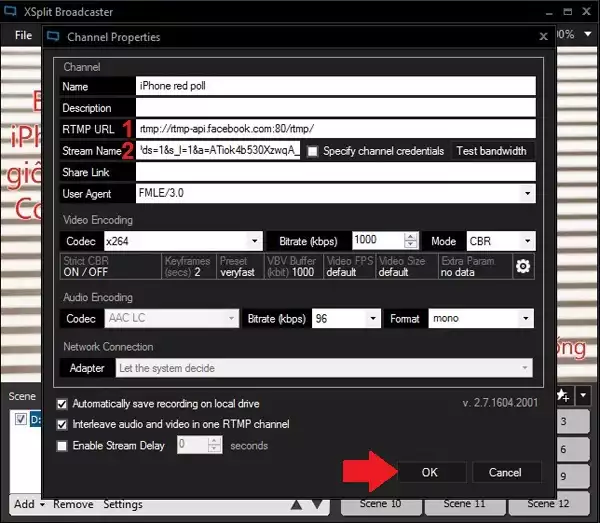This screenshot has width=600, height=523.
Task: Click the Stream Name input field
Action: click(218, 150)
